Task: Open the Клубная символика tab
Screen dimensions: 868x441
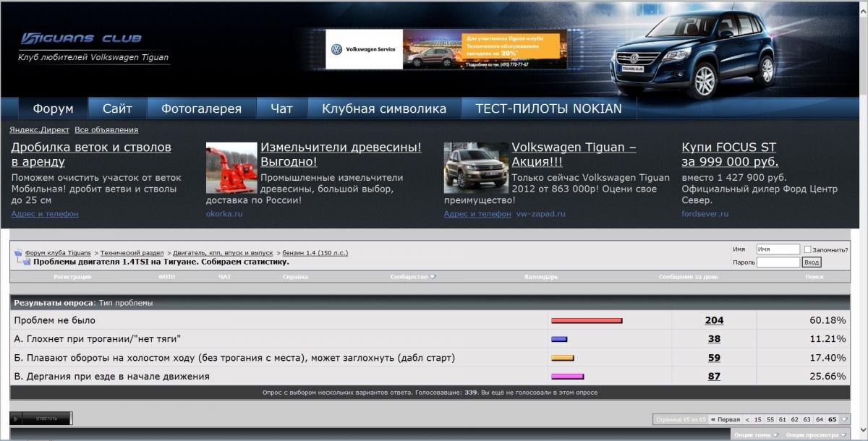Action: pos(384,108)
